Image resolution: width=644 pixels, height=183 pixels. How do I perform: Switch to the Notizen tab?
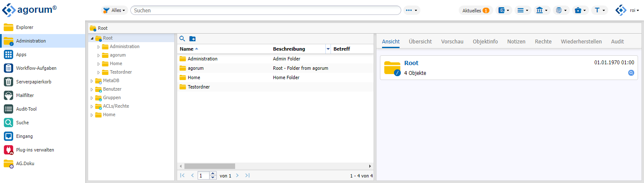coord(516,41)
